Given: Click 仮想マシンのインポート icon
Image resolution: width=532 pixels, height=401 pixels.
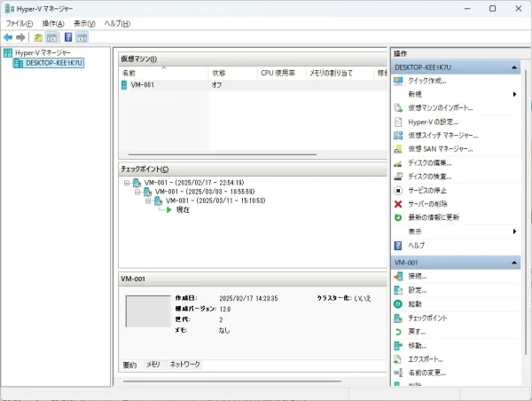Looking at the screenshot, I should click(x=398, y=108).
